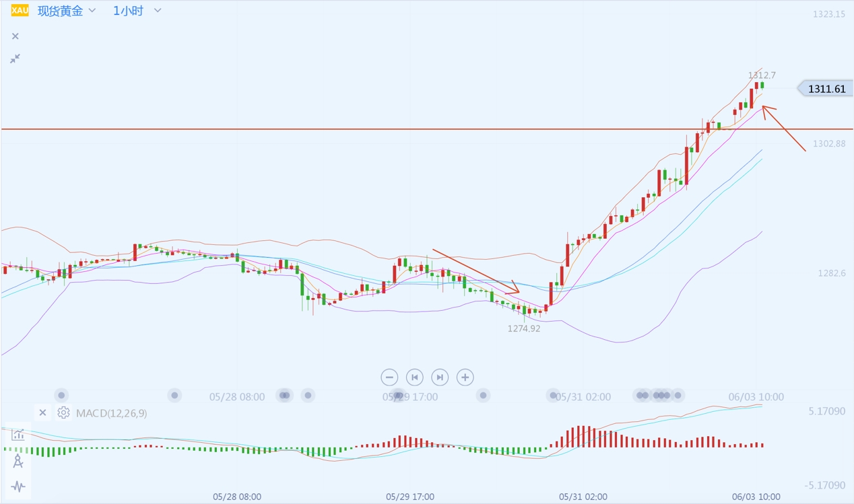Viewport: 854px width, 504px height.
Task: Click the X icon below the XAU badge
Action: [15, 36]
